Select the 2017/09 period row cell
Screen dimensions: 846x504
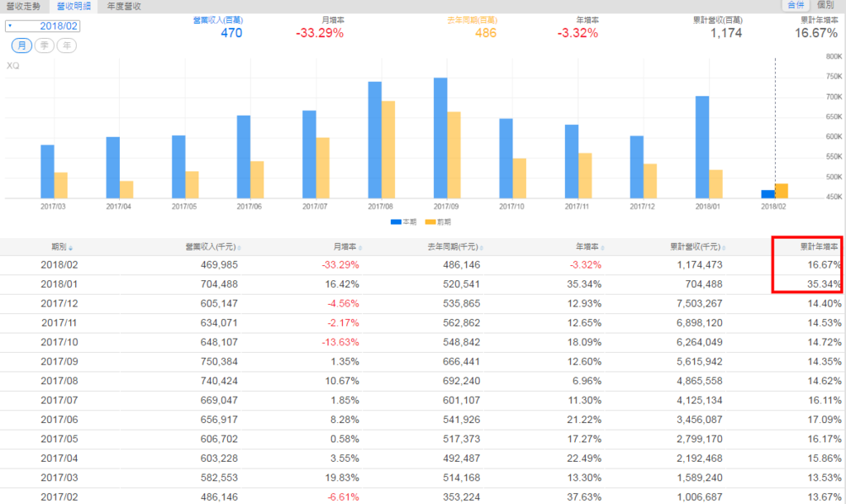click(59, 362)
